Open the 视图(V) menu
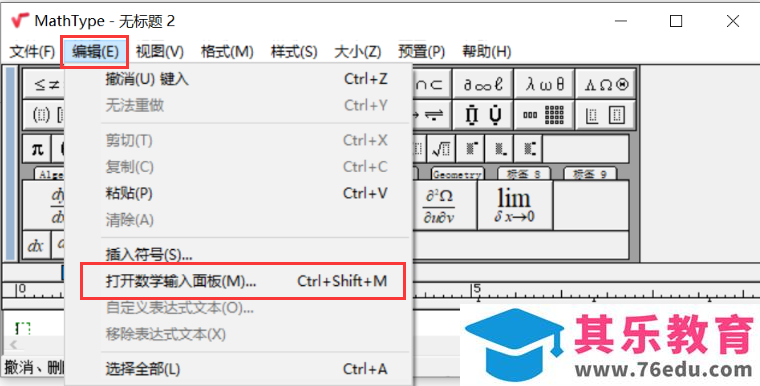 click(x=160, y=51)
